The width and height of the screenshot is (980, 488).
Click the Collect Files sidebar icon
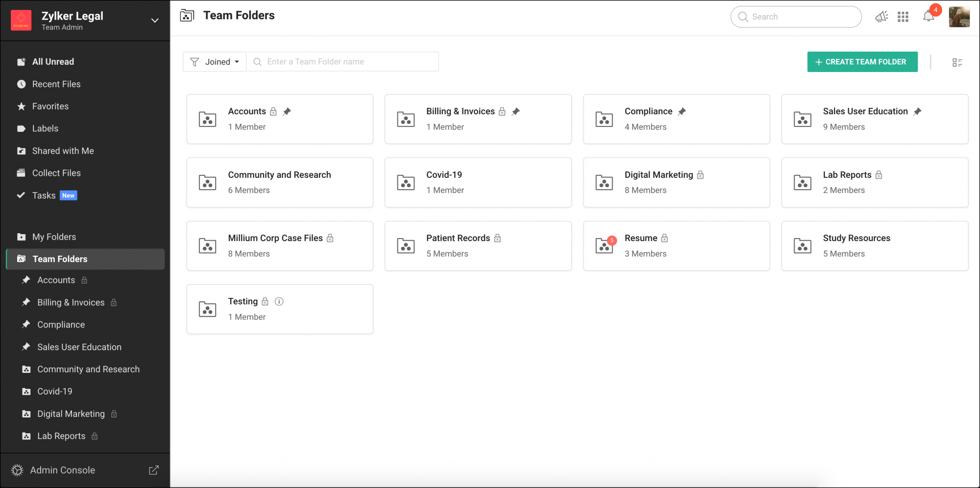(21, 172)
